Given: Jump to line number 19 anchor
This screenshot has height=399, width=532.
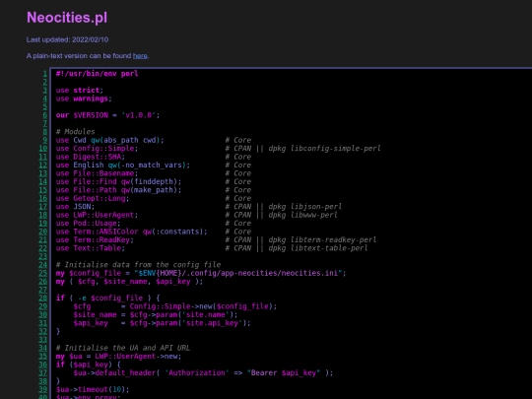Looking at the screenshot, I should 43,224.
